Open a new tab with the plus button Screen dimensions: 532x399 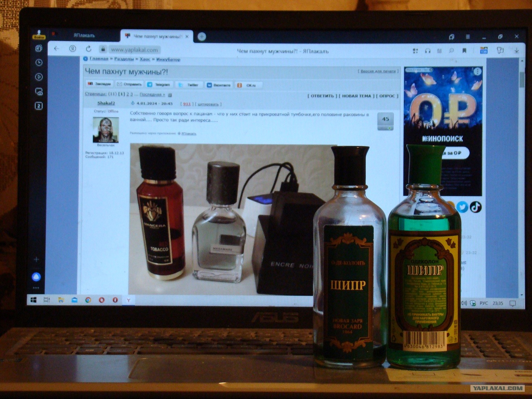(202, 37)
